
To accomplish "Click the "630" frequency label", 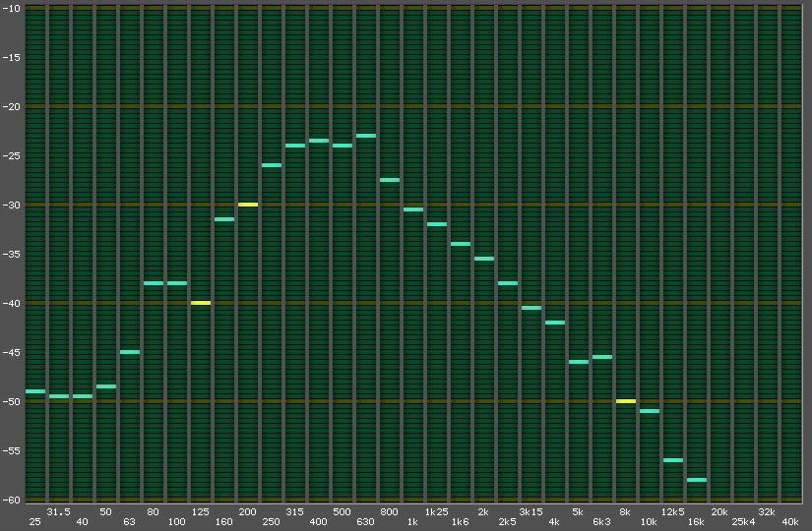I will [365, 522].
